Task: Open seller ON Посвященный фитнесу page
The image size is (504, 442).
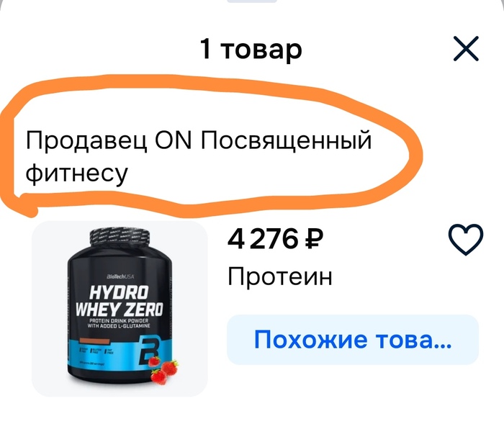Action: tap(198, 157)
